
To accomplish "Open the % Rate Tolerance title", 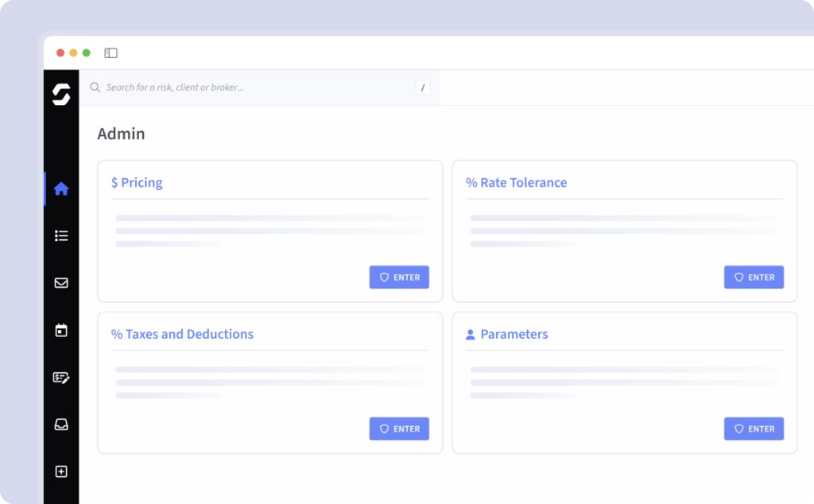I will coord(516,183).
